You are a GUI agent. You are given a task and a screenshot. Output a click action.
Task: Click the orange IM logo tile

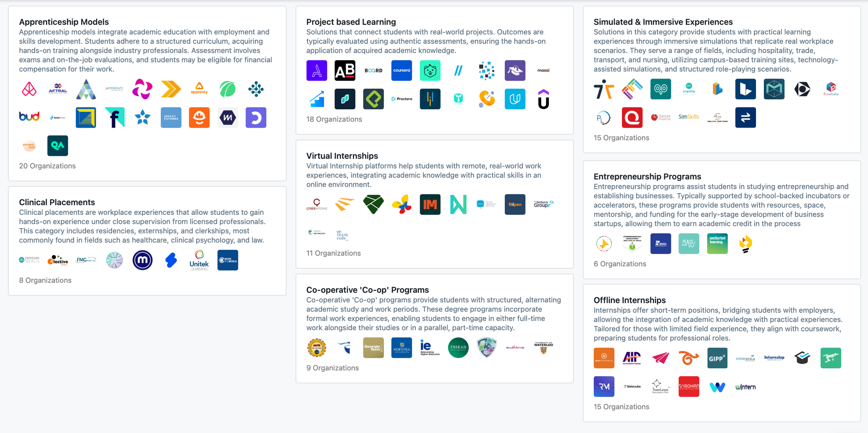[430, 204]
